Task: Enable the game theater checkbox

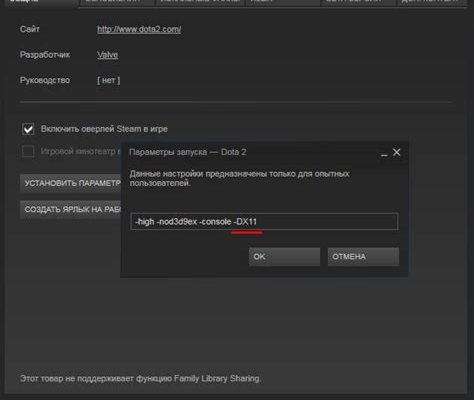Action: coord(28,151)
